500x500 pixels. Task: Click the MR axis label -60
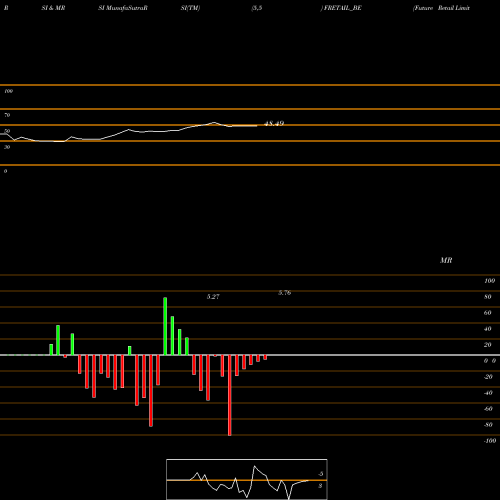tap(488, 409)
